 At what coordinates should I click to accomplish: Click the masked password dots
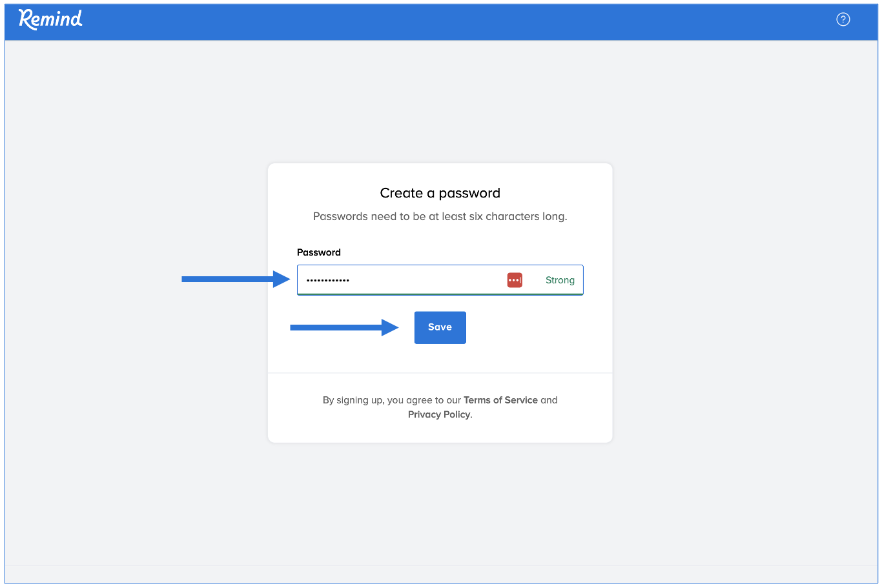[x=328, y=280]
